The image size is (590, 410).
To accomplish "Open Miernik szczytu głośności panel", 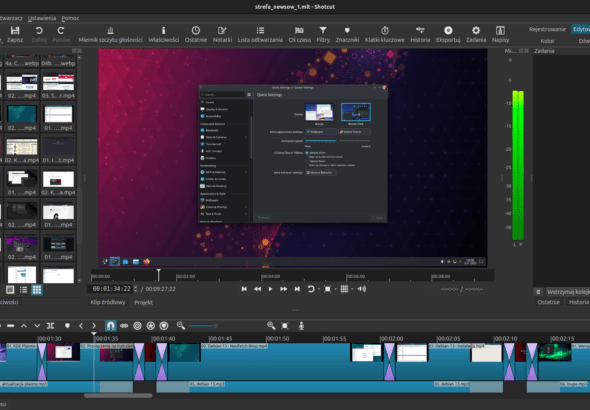I will pos(110,34).
